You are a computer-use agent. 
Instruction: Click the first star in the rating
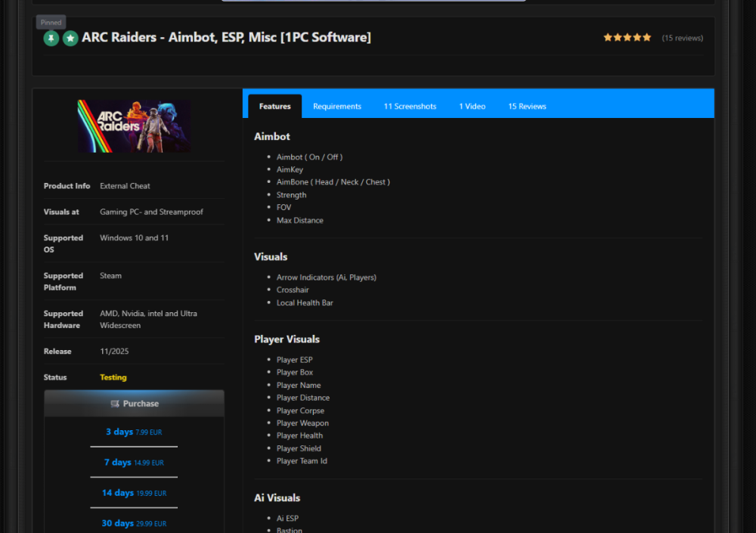(608, 37)
